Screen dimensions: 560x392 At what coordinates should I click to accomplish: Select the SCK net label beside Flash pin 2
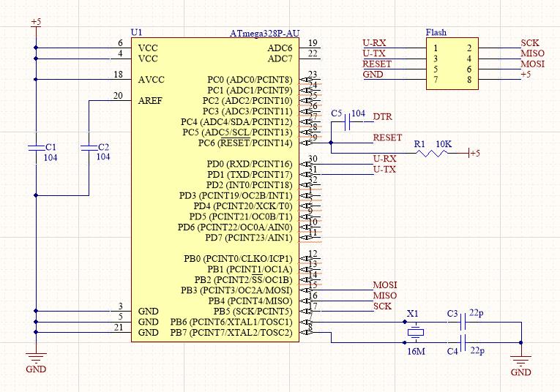pyautogui.click(x=530, y=43)
